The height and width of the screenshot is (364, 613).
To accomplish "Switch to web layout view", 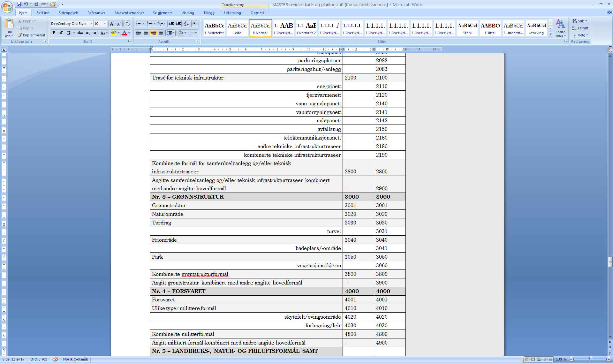I will tap(539, 359).
